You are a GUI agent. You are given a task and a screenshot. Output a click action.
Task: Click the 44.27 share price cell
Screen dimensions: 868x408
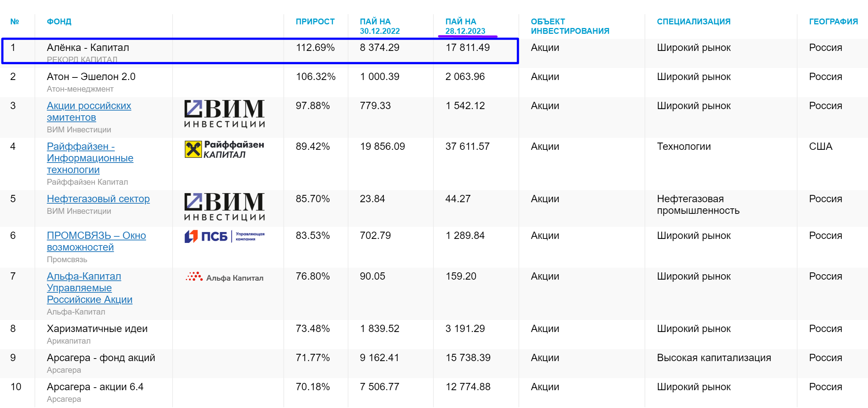tap(458, 199)
